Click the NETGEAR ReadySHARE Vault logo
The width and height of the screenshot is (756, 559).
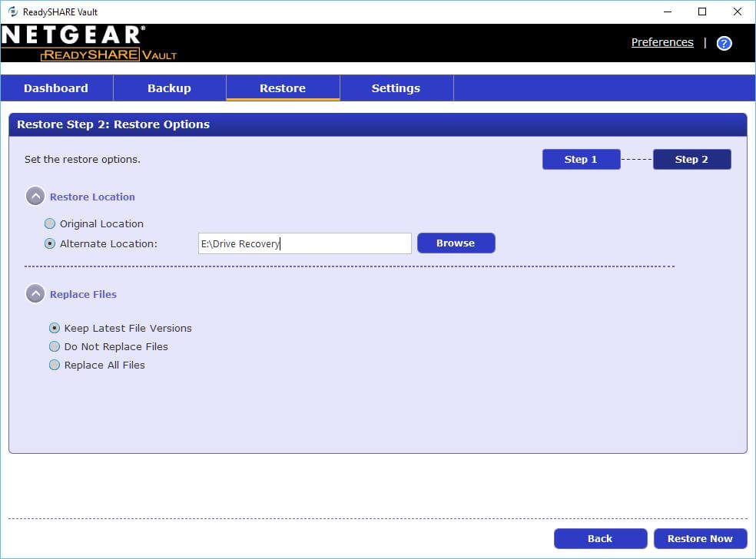(88, 43)
